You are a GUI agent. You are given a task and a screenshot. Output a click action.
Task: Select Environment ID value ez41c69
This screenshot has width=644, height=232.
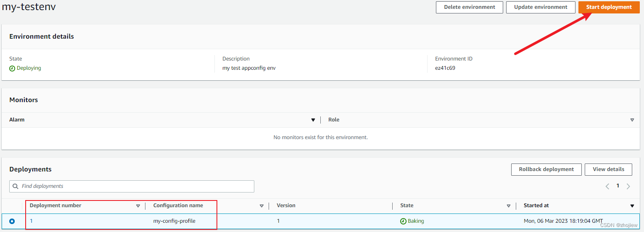coord(445,68)
